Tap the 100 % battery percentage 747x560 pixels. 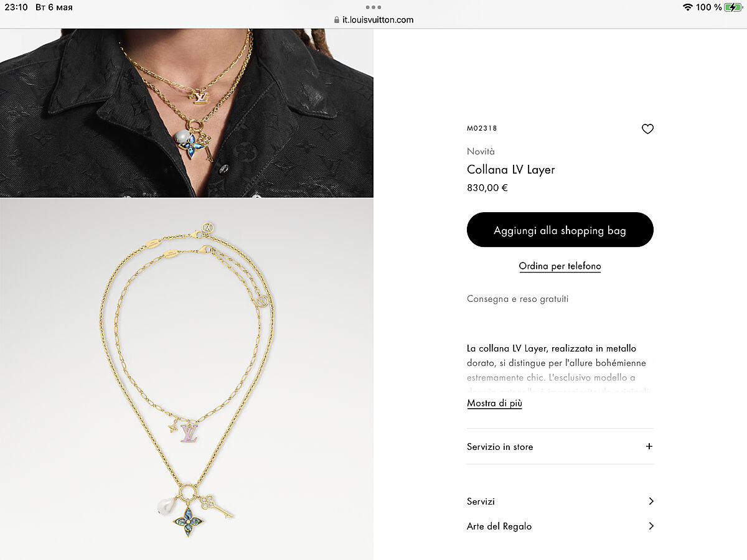(x=709, y=7)
